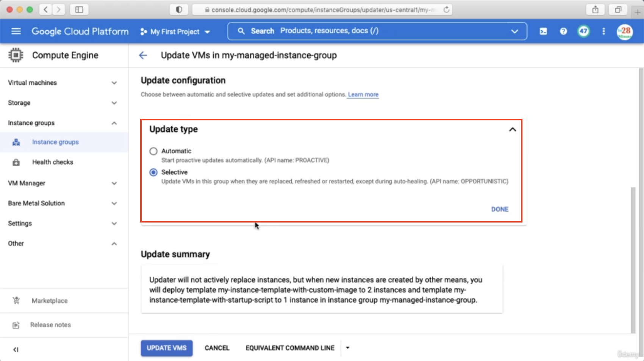Select the Automatic update type
The height and width of the screenshot is (361, 644).
[x=153, y=151]
